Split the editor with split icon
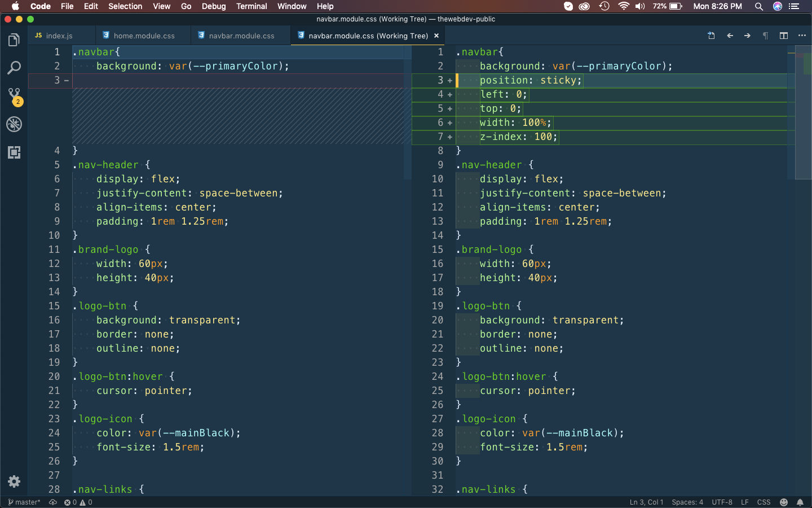The height and width of the screenshot is (508, 812). [783, 36]
